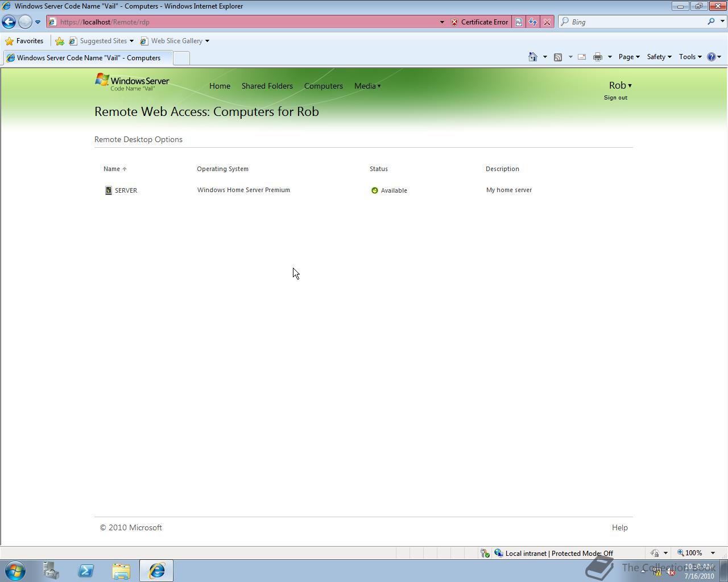Open the Help link in footer
Viewport: 728px width, 582px height.
(619, 527)
